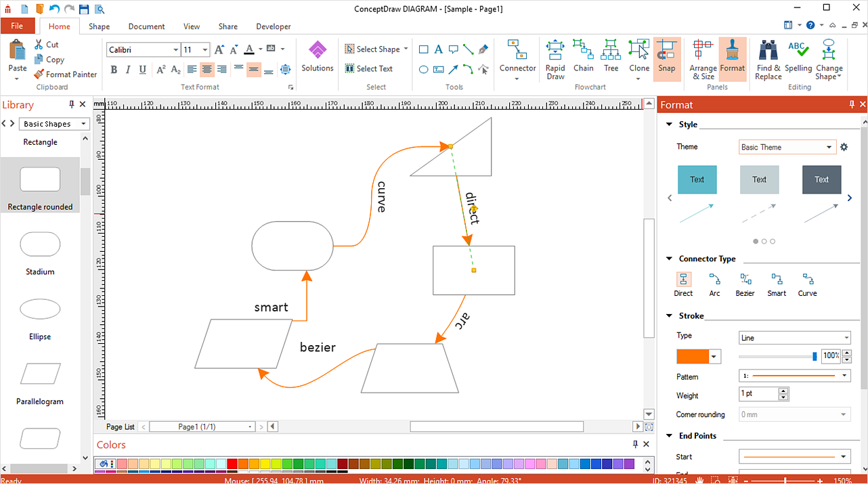Click the Cut button in Clipboard
The height and width of the screenshot is (484, 868).
[46, 45]
